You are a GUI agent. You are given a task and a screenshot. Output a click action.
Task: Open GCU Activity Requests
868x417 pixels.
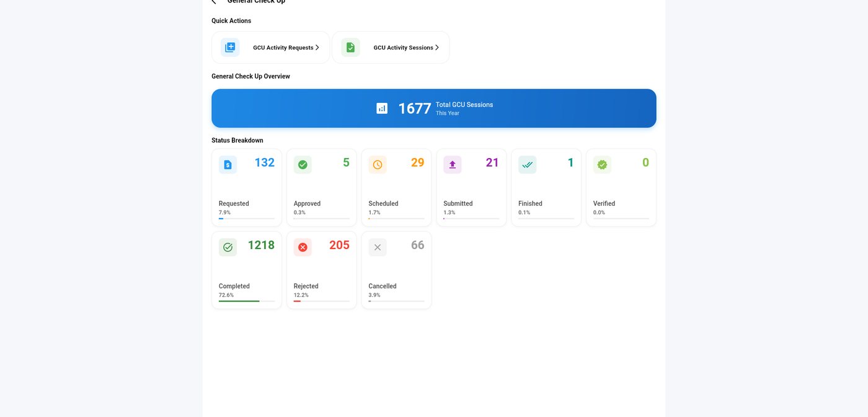tap(271, 47)
